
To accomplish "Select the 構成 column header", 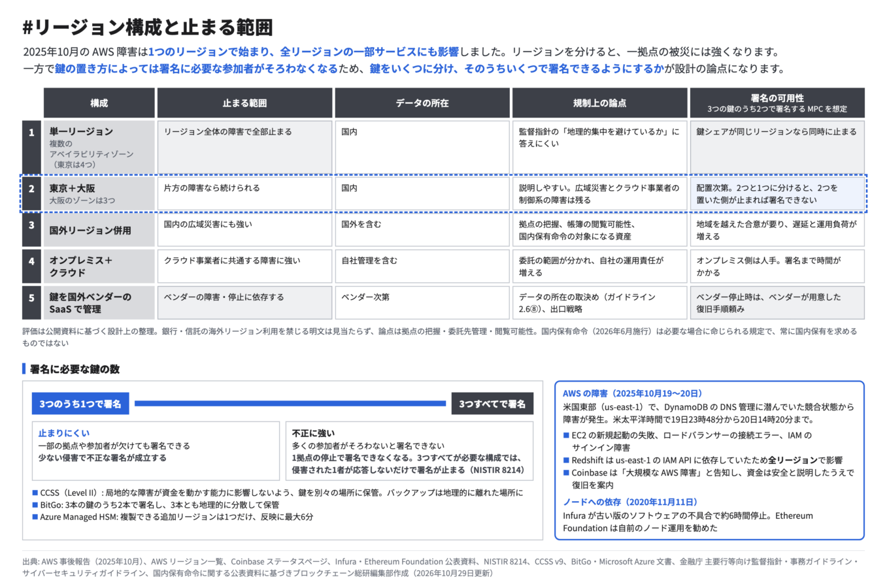I will point(99,103).
